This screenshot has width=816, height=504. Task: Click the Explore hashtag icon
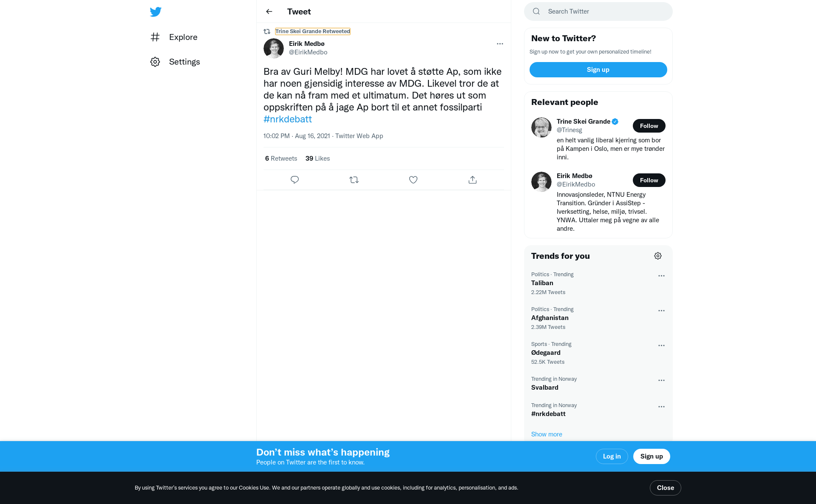click(155, 37)
